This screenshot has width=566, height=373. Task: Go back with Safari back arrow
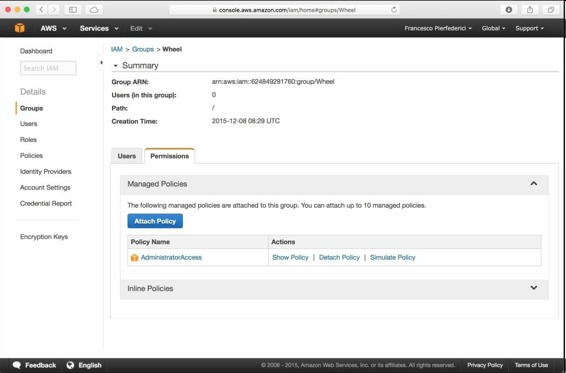41,10
